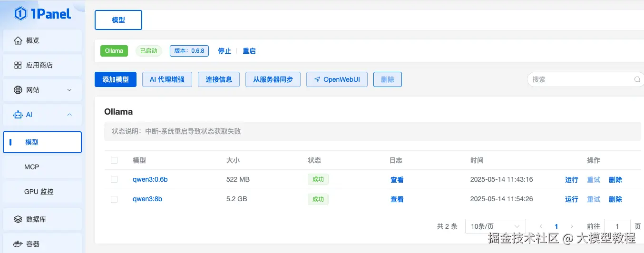Open the 容器 sidebar item

point(42,243)
